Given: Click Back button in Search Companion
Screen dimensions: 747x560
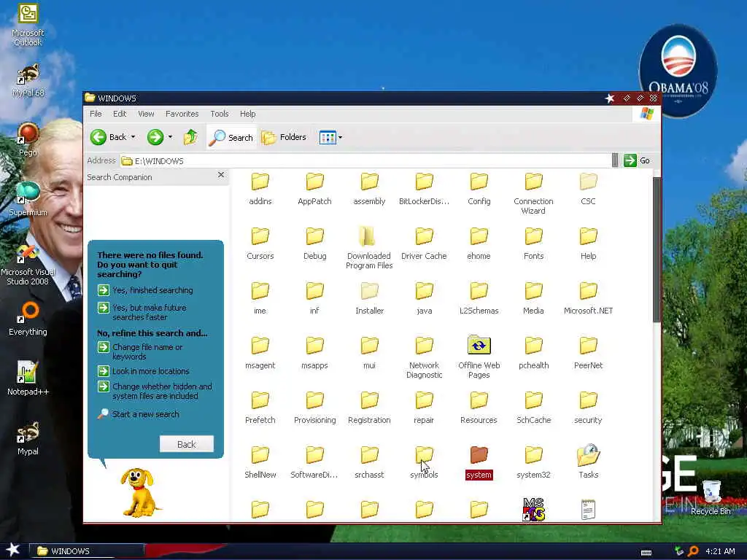Looking at the screenshot, I should point(186,444).
